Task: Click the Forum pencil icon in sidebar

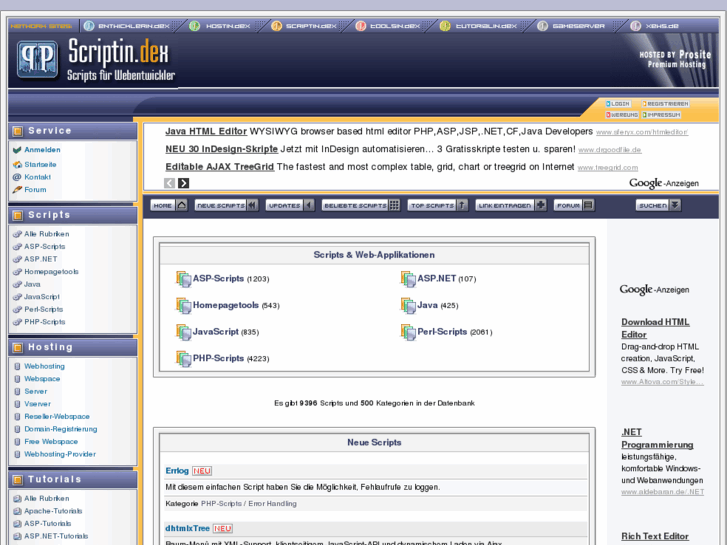Action: (17, 189)
